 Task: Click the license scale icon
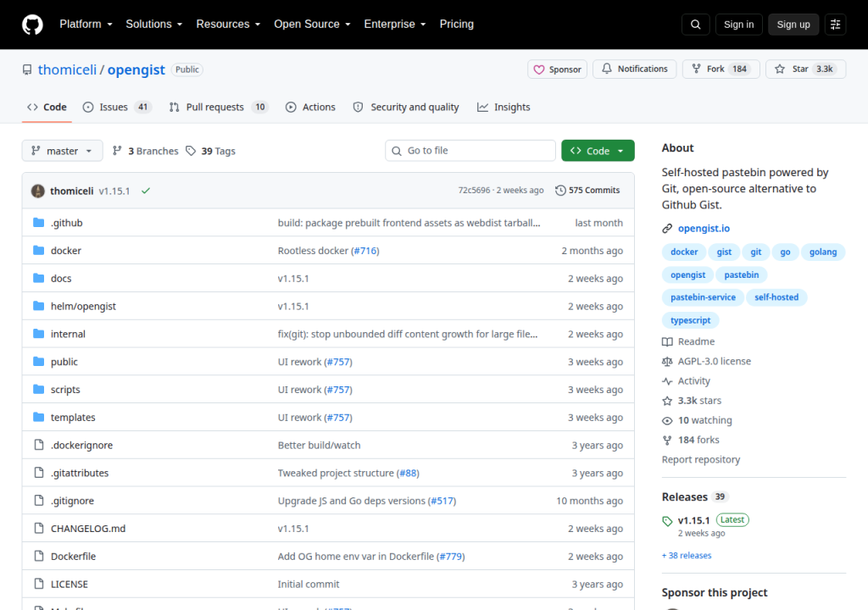tap(667, 362)
